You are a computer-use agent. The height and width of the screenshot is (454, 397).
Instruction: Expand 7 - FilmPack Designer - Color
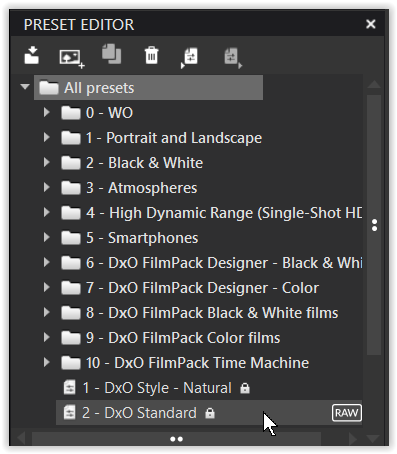(x=47, y=287)
